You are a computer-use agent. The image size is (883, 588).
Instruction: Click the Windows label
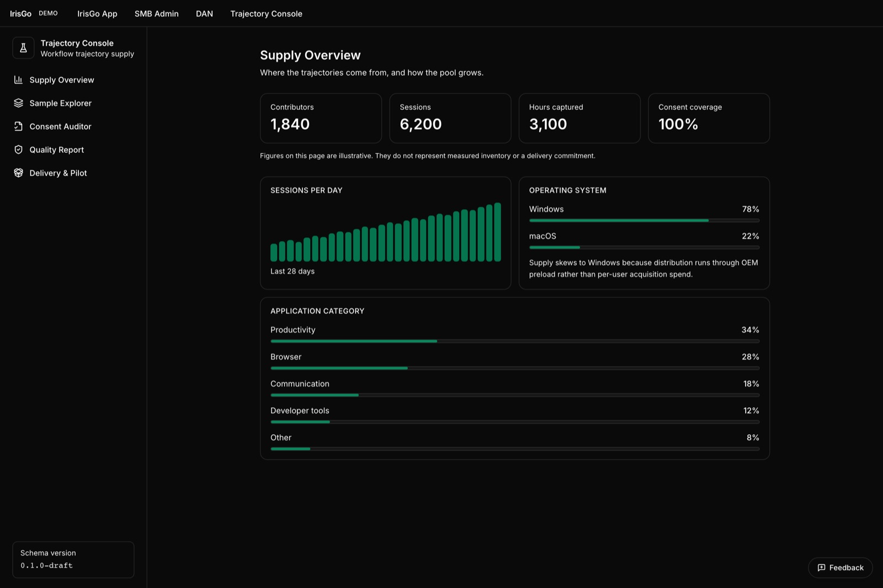tap(546, 209)
